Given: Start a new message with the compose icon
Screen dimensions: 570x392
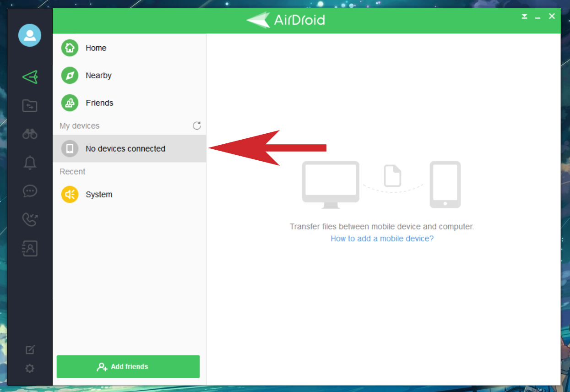Looking at the screenshot, I should pos(29,349).
